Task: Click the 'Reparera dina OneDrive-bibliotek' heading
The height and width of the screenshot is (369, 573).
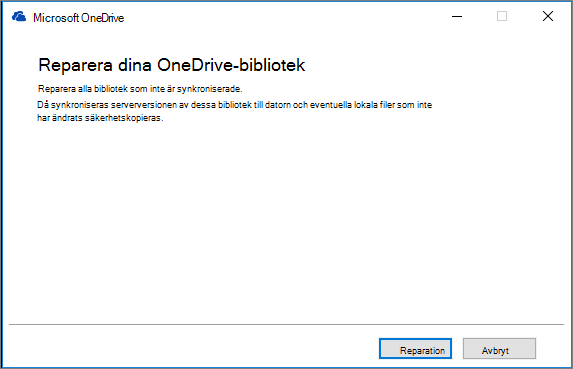Action: tap(171, 65)
